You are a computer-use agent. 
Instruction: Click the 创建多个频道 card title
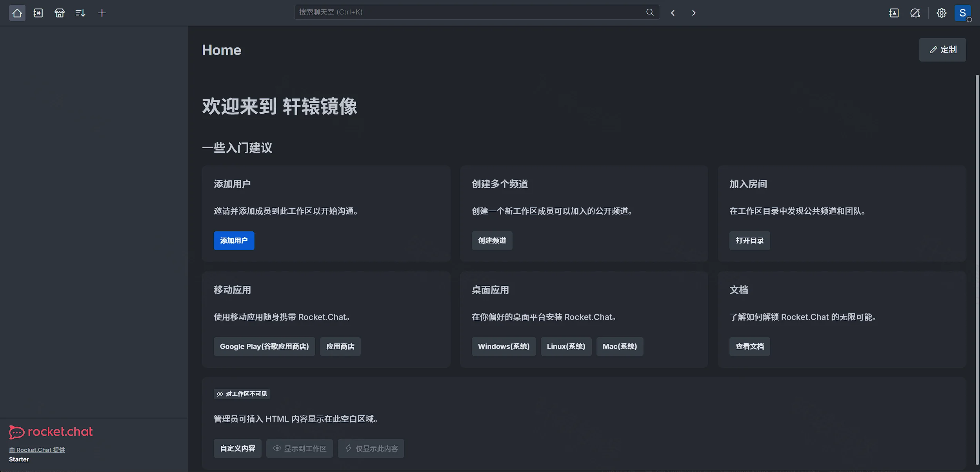coord(500,184)
